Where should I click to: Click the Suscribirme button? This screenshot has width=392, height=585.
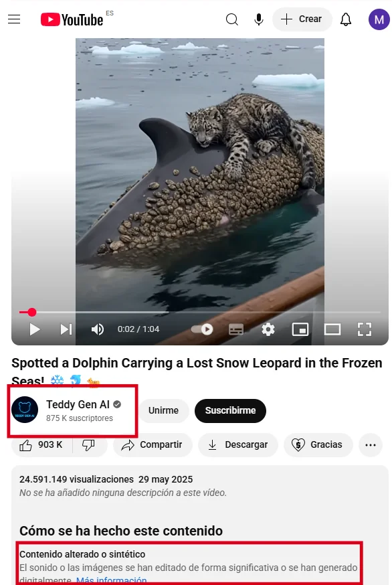[x=230, y=410]
